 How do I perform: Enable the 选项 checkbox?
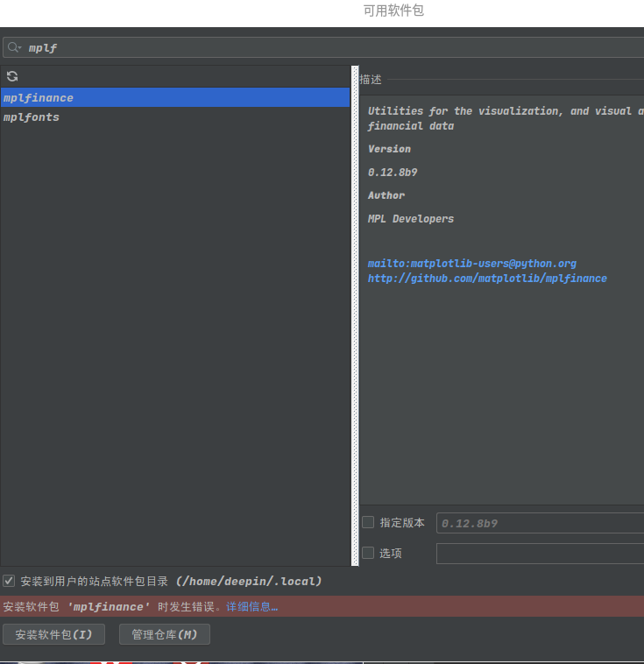(368, 553)
